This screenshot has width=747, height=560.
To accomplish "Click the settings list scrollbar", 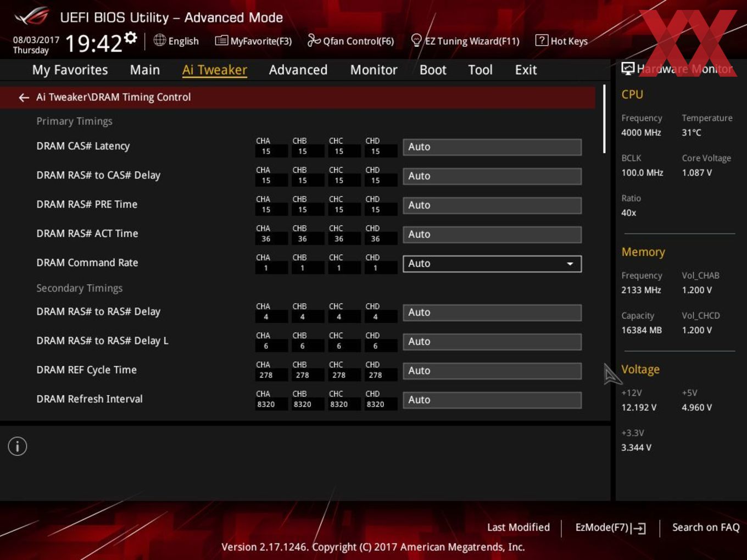I will [604, 119].
